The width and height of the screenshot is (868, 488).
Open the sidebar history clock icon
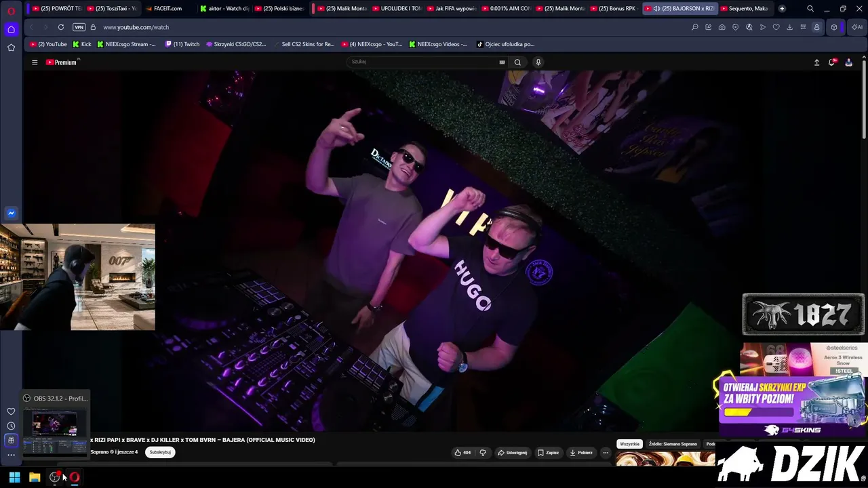pyautogui.click(x=11, y=426)
